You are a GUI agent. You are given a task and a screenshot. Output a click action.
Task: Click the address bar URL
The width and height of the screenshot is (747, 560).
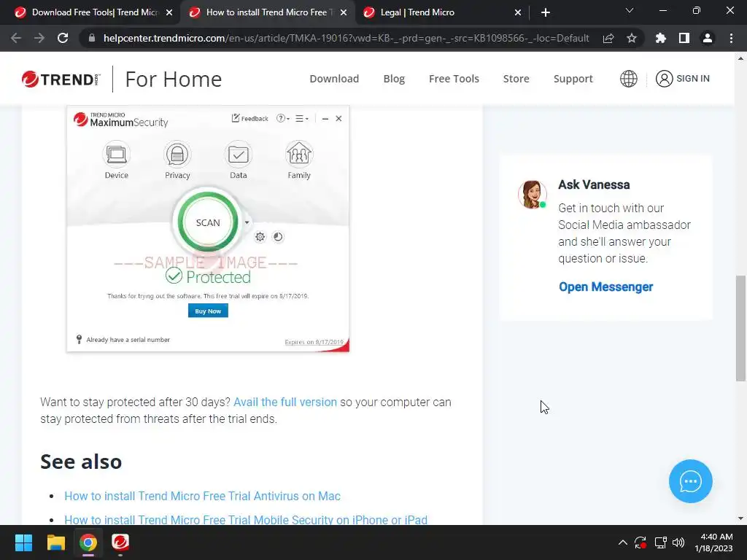coord(347,38)
